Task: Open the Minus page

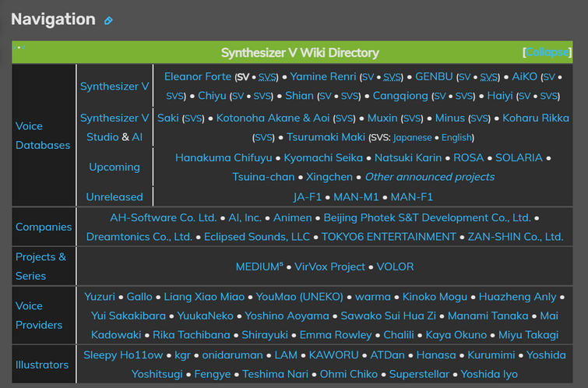Action: tap(450, 118)
